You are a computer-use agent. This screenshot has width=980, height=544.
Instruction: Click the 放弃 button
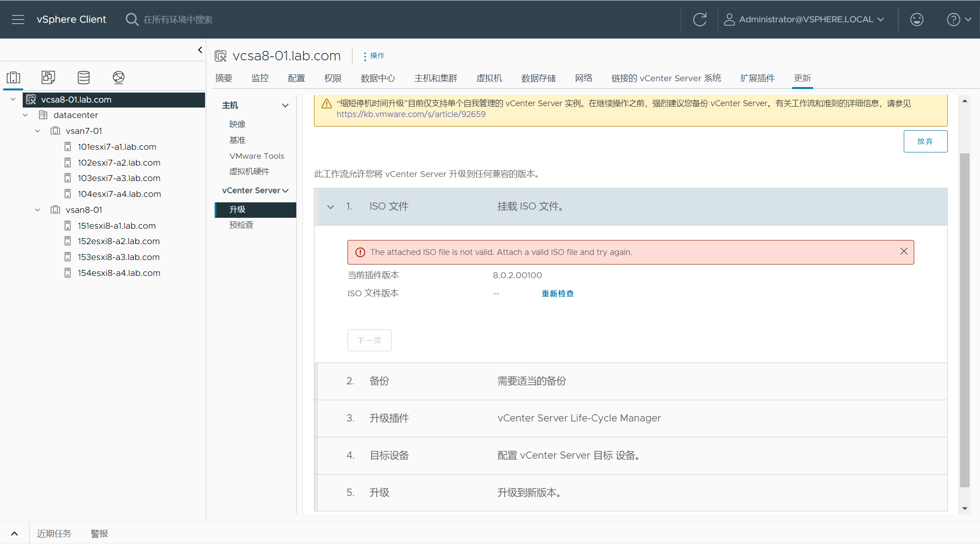click(925, 141)
